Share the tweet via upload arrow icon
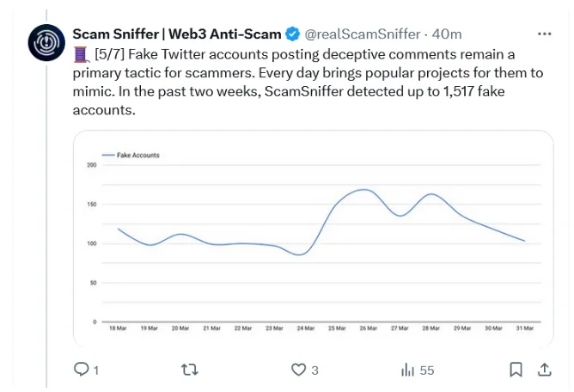Viewport: 574px width, 392px height. 544,370
